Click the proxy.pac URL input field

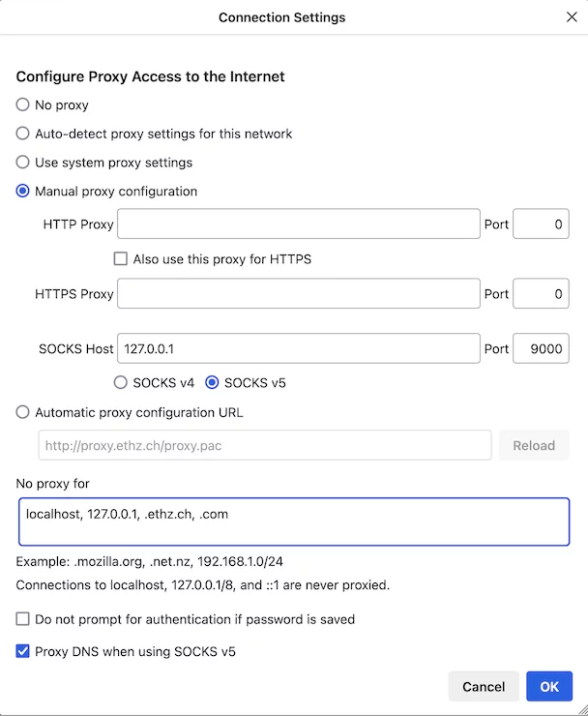pyautogui.click(x=265, y=445)
